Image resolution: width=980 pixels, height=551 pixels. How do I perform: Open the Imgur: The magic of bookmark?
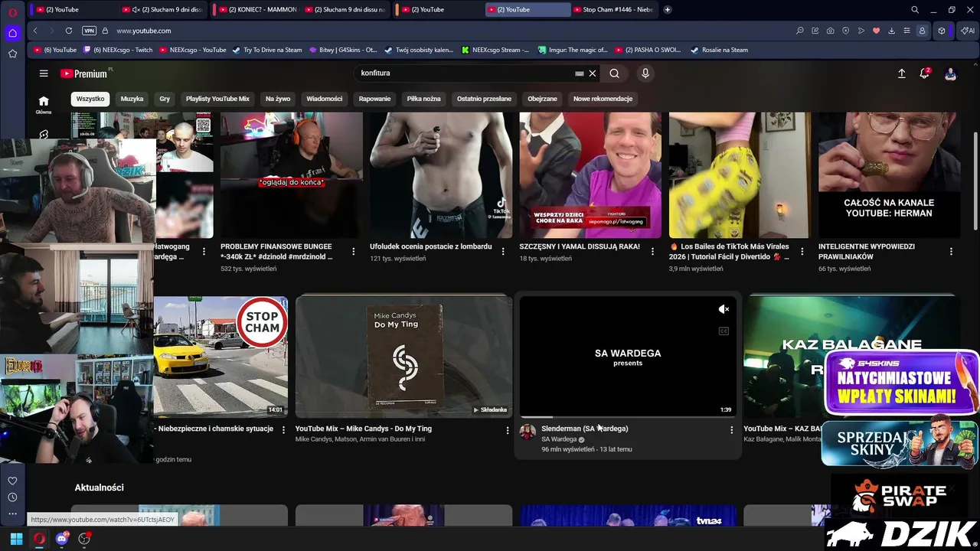coord(573,50)
